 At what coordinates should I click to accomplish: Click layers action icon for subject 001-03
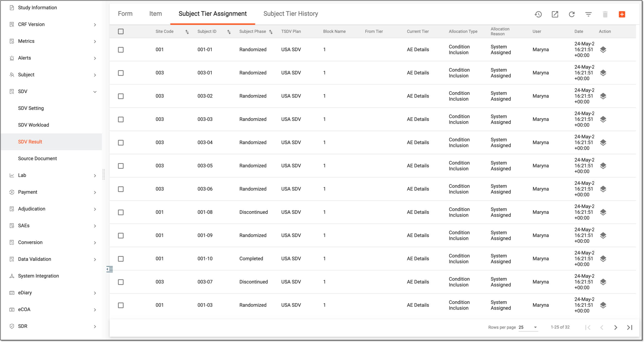[603, 305]
